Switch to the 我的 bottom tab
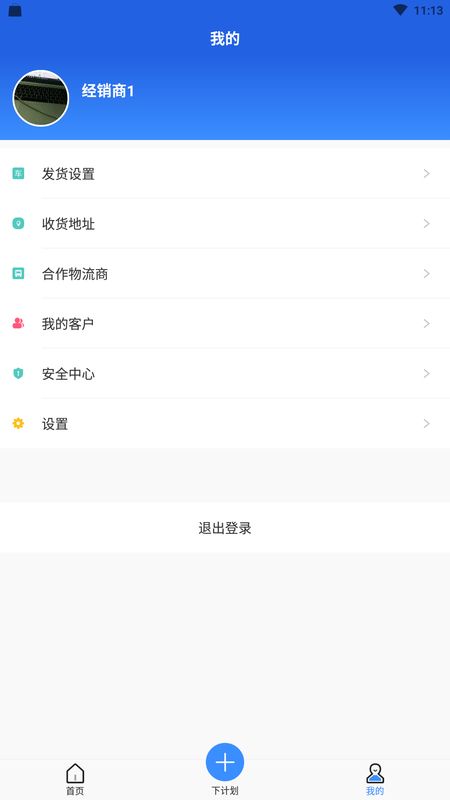This screenshot has height=800, width=450. (375, 780)
